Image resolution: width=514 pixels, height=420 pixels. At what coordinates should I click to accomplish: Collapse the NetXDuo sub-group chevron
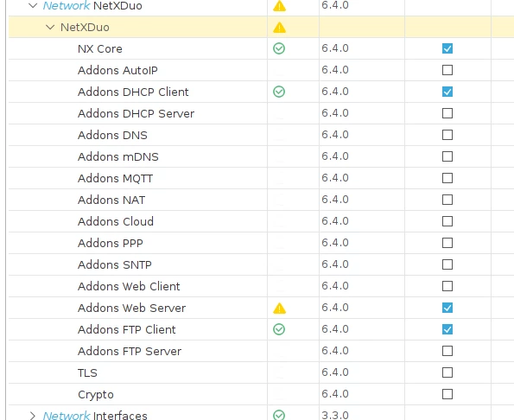coord(50,27)
